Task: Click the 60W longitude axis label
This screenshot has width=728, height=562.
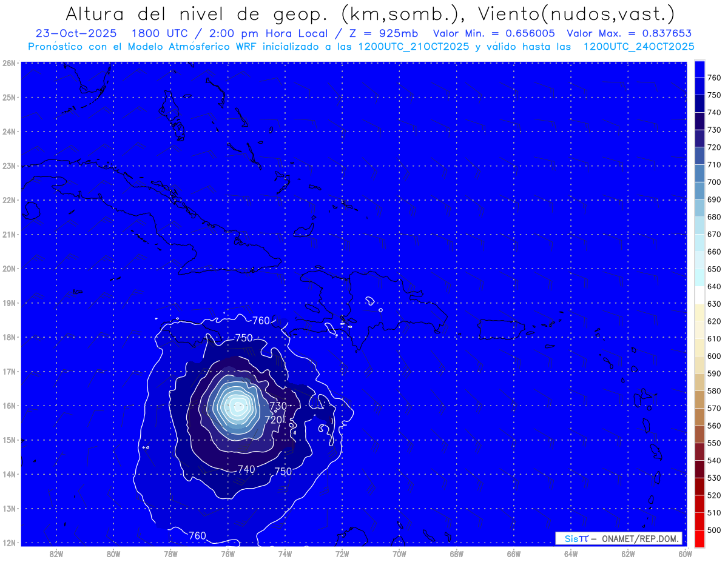Action: pyautogui.click(x=686, y=554)
